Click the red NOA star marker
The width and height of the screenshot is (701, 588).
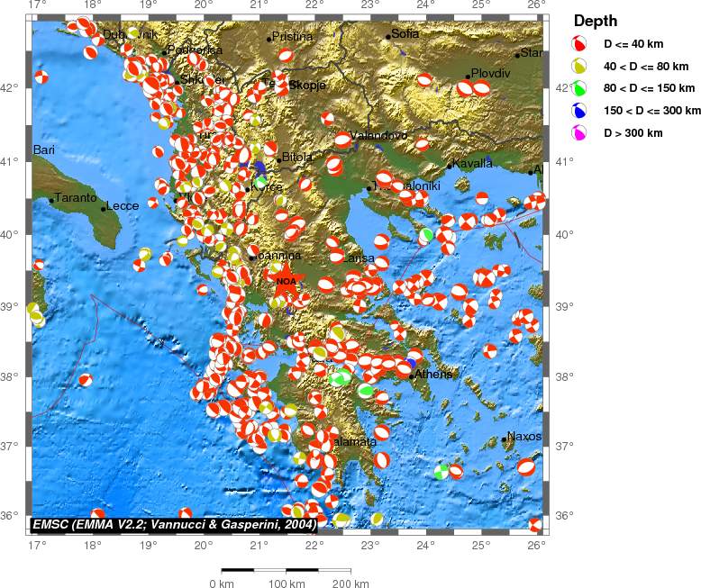coord(287,281)
